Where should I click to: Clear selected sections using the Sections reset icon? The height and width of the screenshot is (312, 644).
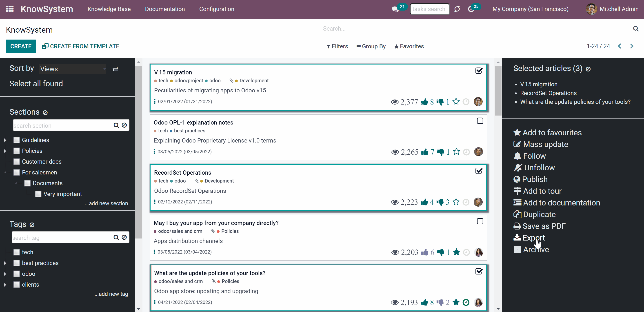45,113
